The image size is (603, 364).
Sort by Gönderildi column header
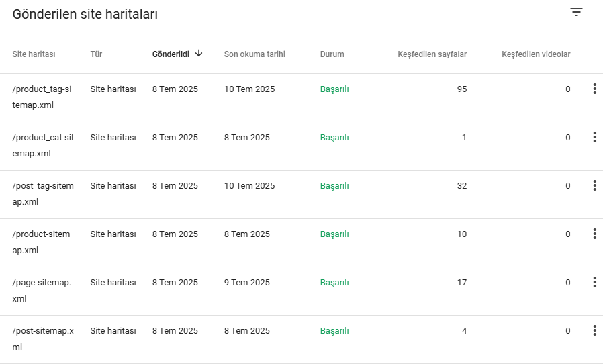pos(171,54)
